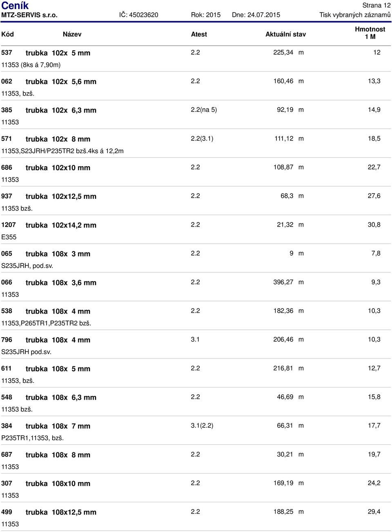Screen dimensions: 392x532
Task: Click the Hmotnost 1 M column header
Action: pyautogui.click(x=370, y=33)
